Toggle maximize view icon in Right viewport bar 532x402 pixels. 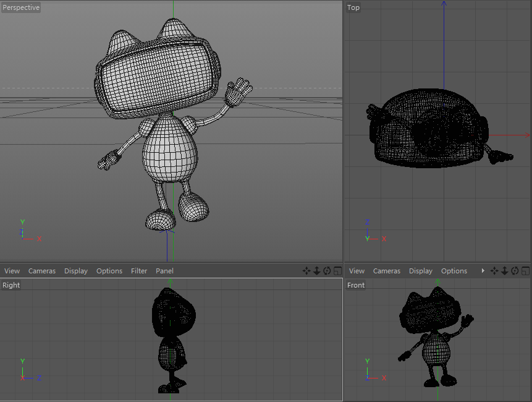click(x=337, y=271)
